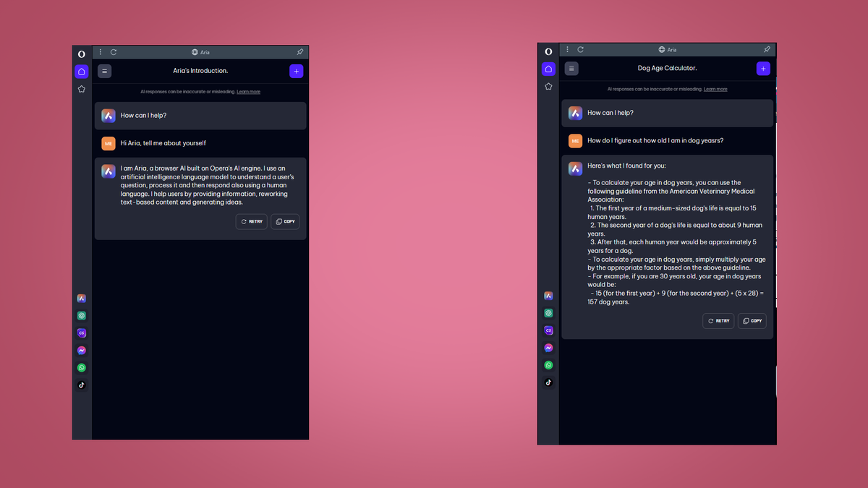Open TikTok from the sidebar
The width and height of the screenshot is (868, 488).
pyautogui.click(x=81, y=385)
